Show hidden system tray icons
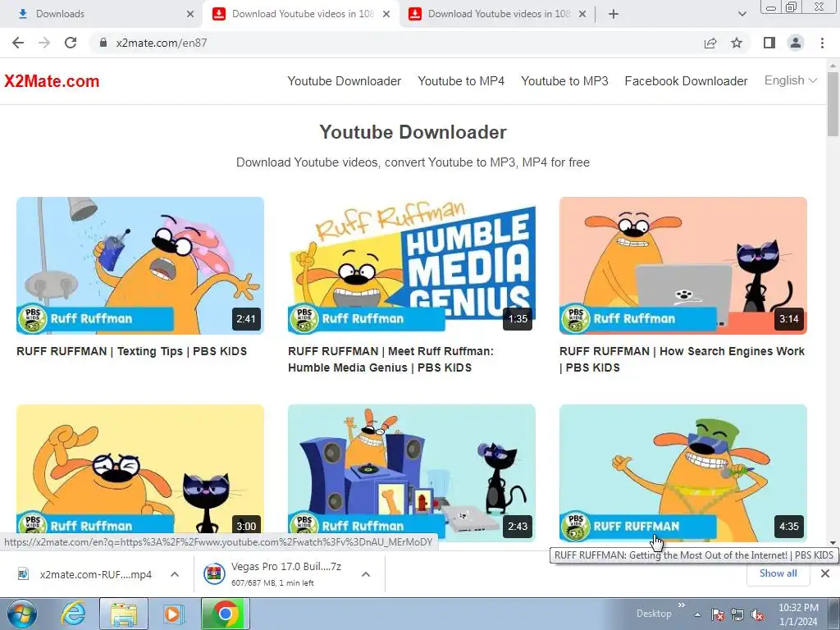The width and height of the screenshot is (840, 630). point(697,615)
